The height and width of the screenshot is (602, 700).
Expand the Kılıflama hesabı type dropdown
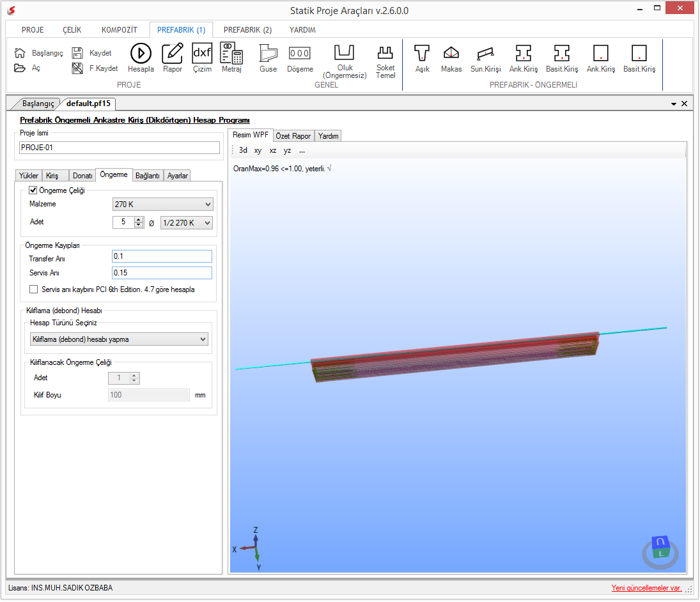[119, 339]
